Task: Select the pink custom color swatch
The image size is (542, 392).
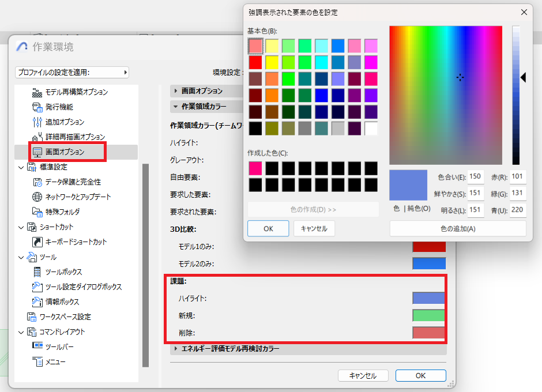Action: pos(255,168)
